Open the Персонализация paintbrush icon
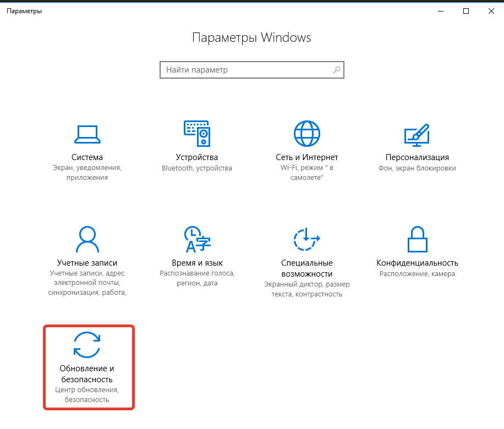 [417, 135]
